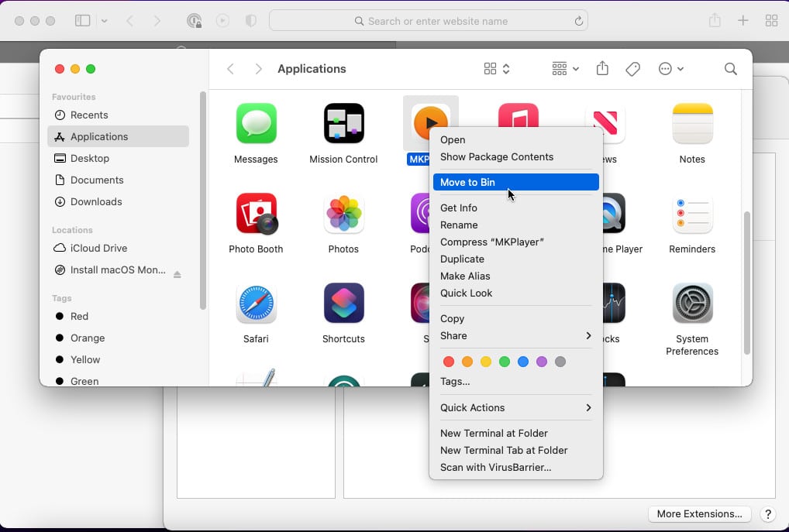
Task: Select the Reminders app icon
Action: [x=692, y=213]
